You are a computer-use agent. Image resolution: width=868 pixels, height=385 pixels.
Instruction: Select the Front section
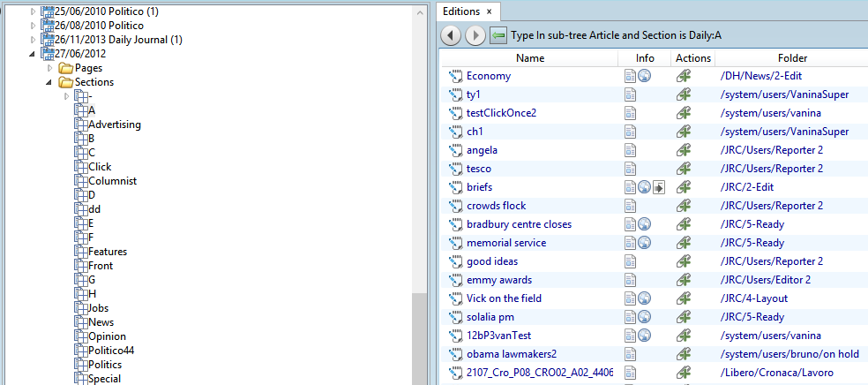coord(101,266)
